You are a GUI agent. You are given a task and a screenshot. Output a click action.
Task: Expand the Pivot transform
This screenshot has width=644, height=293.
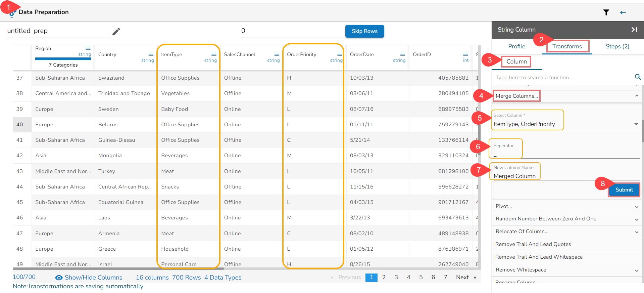point(636,207)
